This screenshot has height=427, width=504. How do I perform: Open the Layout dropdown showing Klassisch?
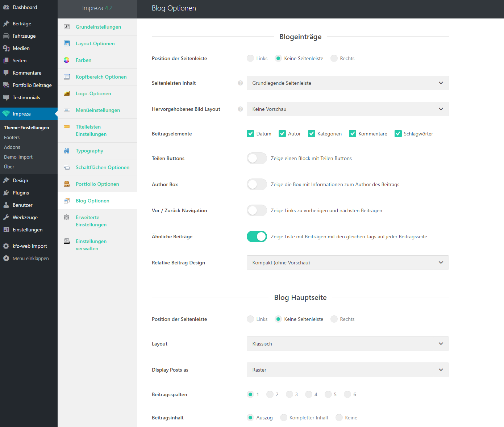pos(348,344)
